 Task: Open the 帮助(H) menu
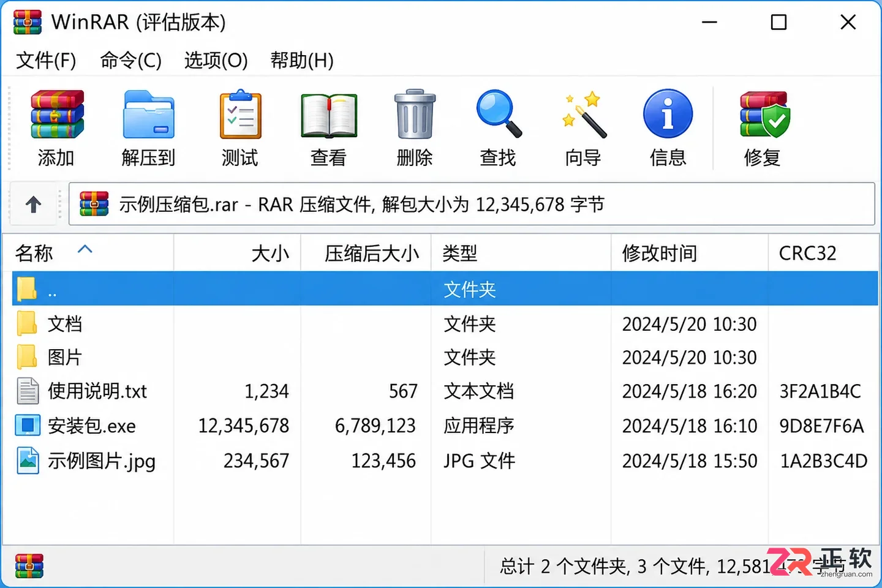302,60
